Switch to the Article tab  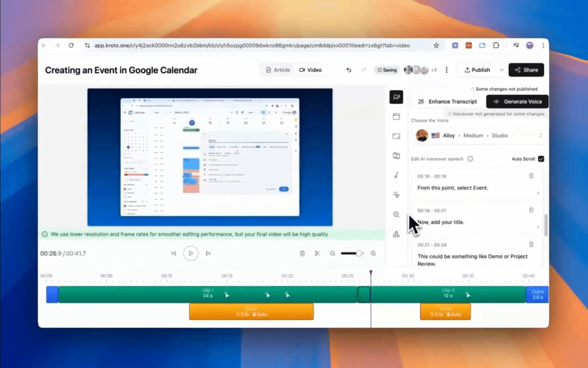pyautogui.click(x=278, y=70)
